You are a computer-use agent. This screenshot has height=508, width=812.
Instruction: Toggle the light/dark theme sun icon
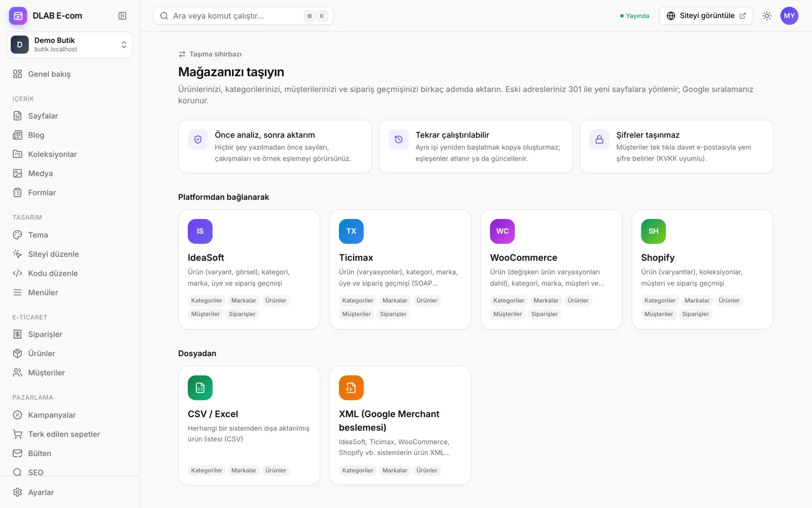767,16
